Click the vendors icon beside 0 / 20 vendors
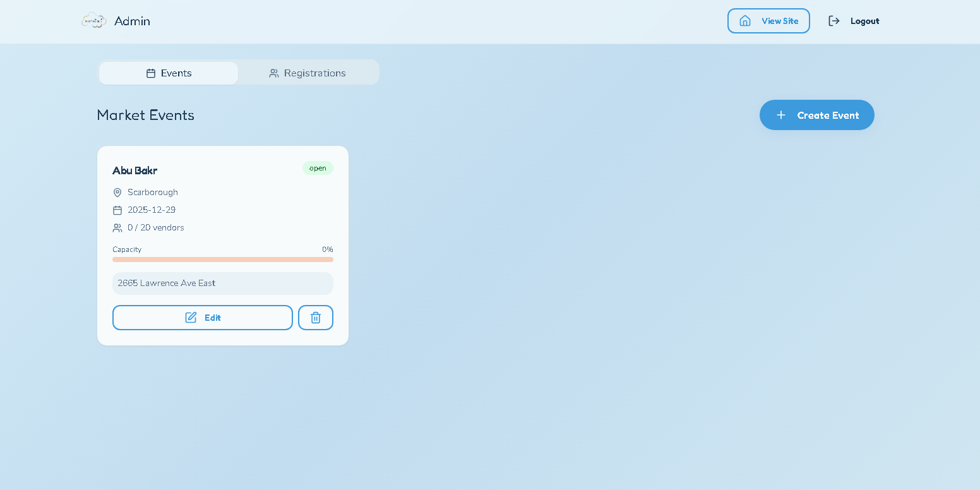This screenshot has height=490, width=980. [x=117, y=228]
